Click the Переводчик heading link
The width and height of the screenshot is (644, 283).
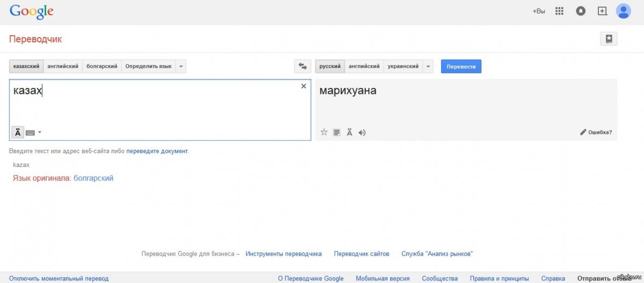pos(35,39)
